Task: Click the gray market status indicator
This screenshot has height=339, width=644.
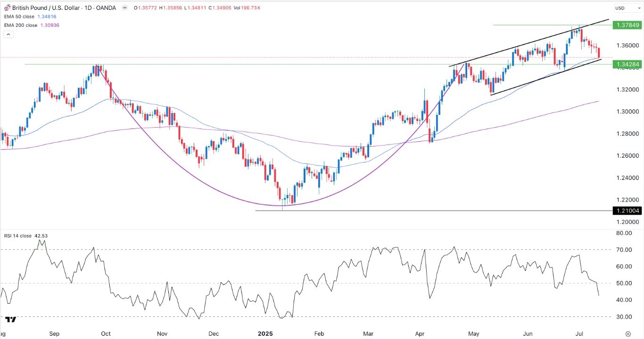Action: coord(124,8)
